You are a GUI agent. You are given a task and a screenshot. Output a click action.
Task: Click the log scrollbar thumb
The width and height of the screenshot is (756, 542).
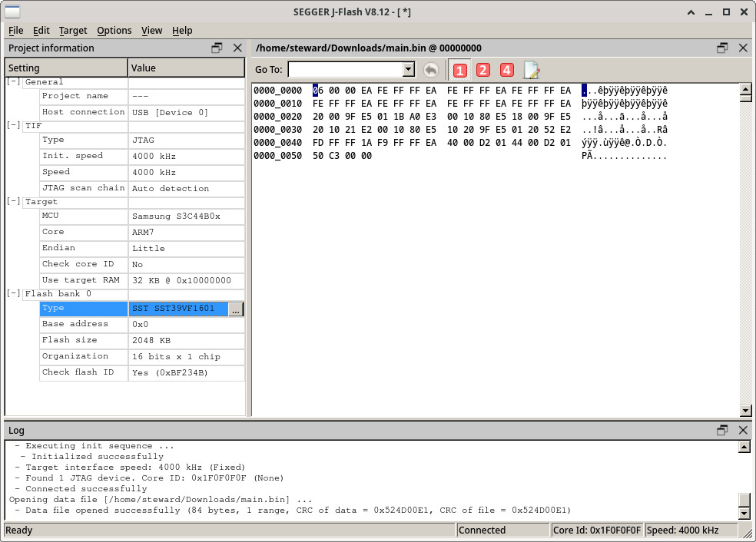click(x=744, y=499)
